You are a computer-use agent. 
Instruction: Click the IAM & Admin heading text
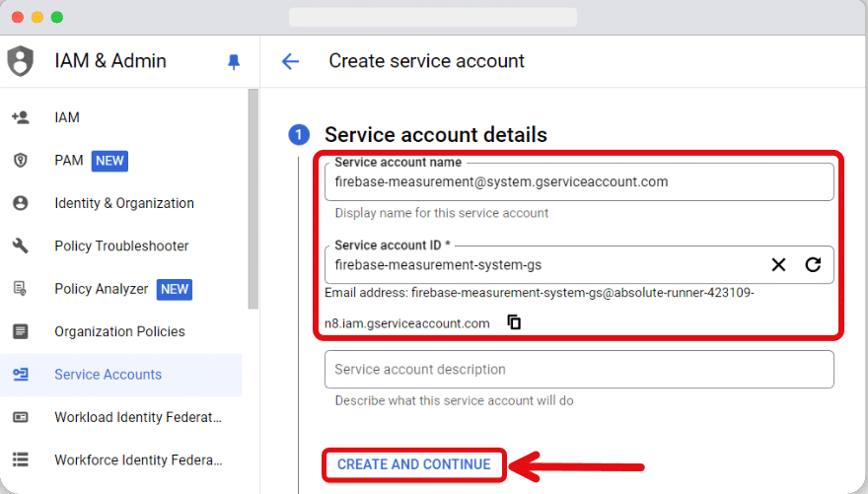[x=110, y=61]
